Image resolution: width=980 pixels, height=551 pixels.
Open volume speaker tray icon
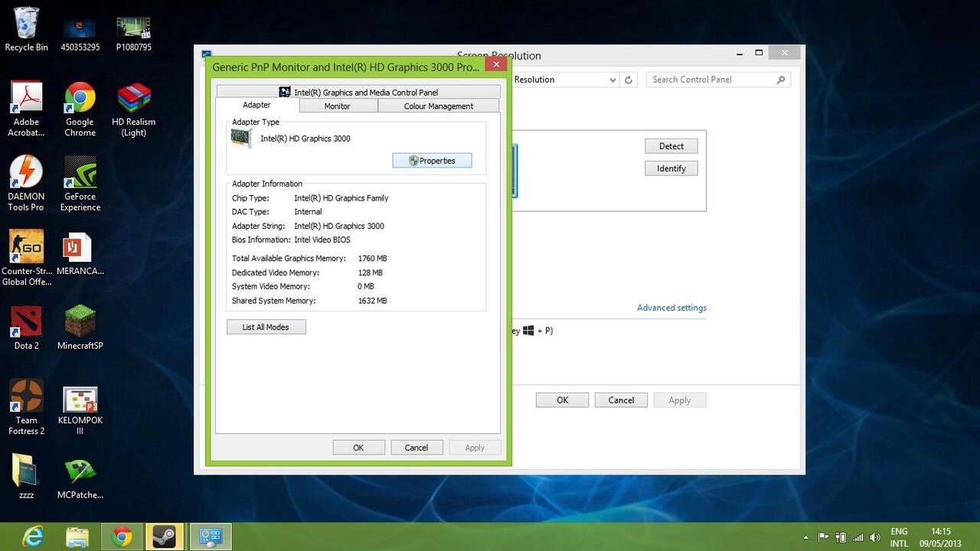(874, 537)
